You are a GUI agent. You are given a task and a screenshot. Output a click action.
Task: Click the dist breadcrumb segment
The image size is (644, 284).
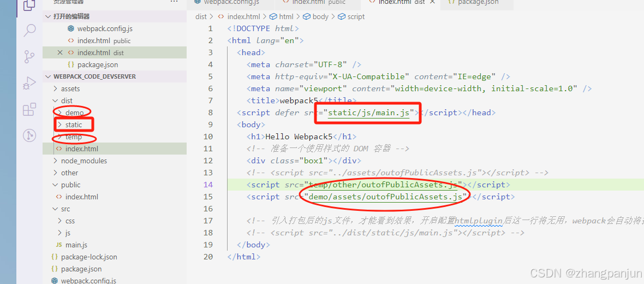201,16
